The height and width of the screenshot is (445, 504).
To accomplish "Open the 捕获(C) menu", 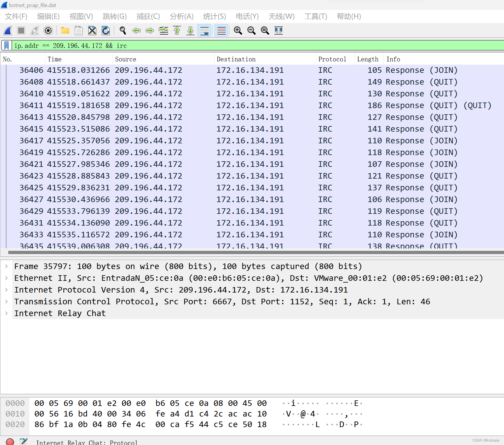I will [x=148, y=16].
